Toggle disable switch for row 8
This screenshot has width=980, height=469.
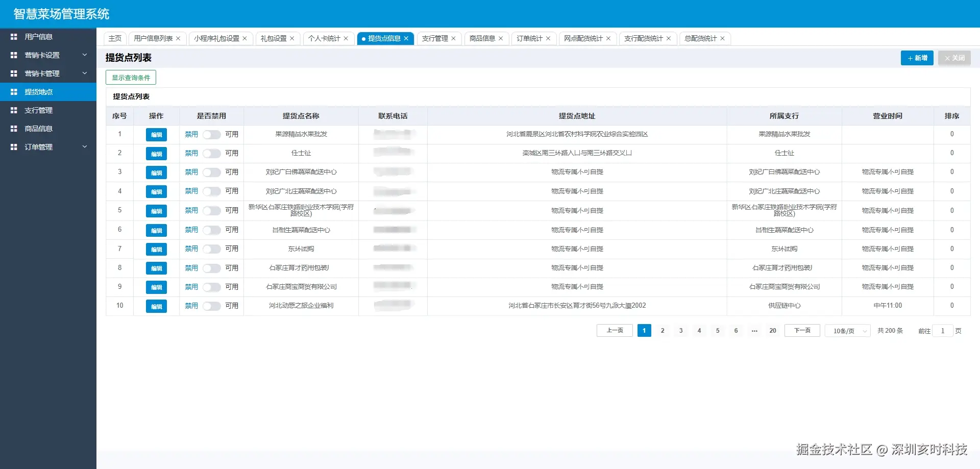tap(211, 268)
